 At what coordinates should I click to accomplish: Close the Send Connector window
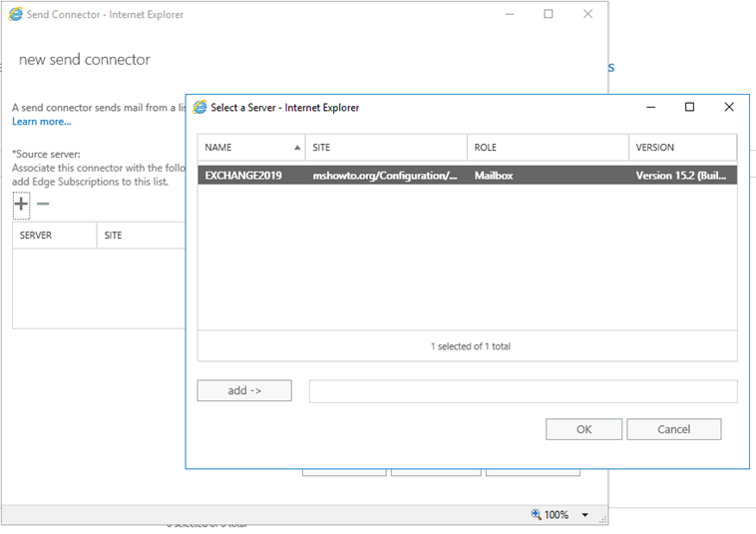coord(587,14)
